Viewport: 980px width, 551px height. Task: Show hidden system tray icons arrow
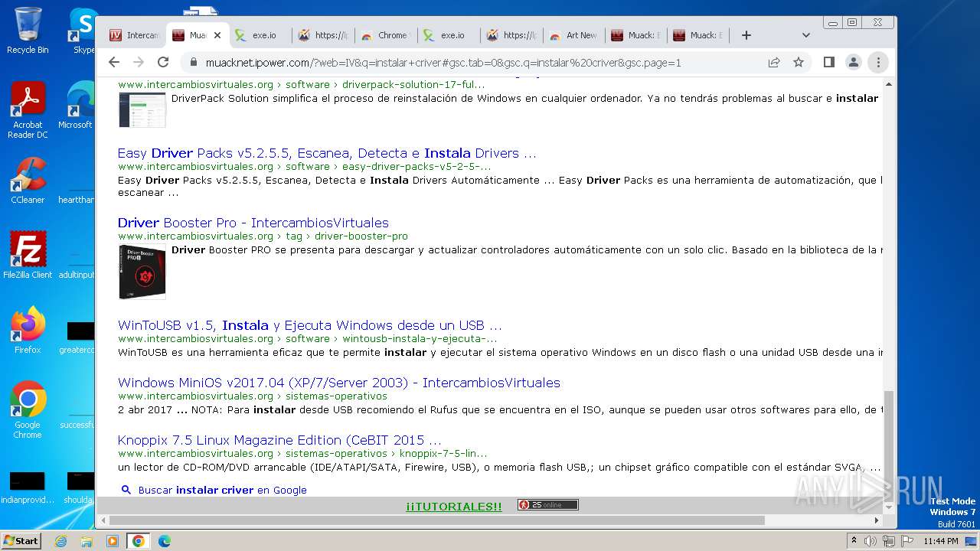click(854, 541)
